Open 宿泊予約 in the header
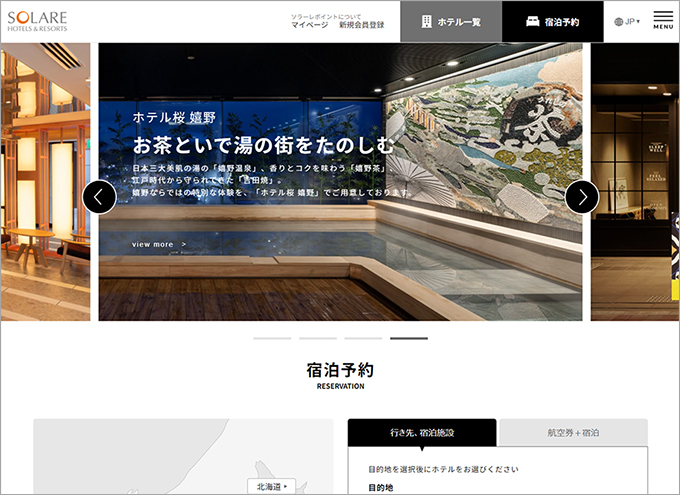 (552, 22)
